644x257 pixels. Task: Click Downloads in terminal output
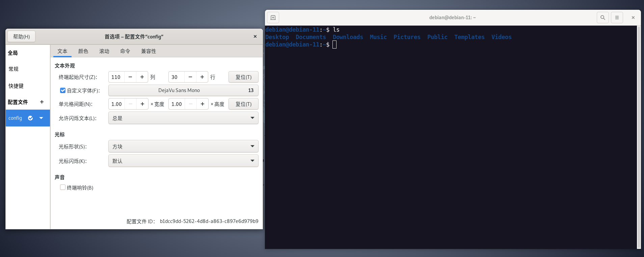[348, 37]
